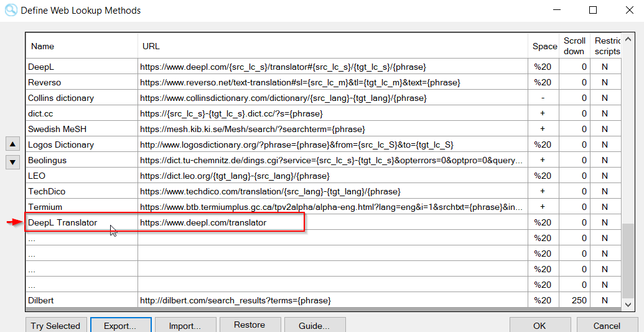Minimize the Define Web Lookup Methods window
Image resolution: width=644 pixels, height=332 pixels.
coord(556,11)
